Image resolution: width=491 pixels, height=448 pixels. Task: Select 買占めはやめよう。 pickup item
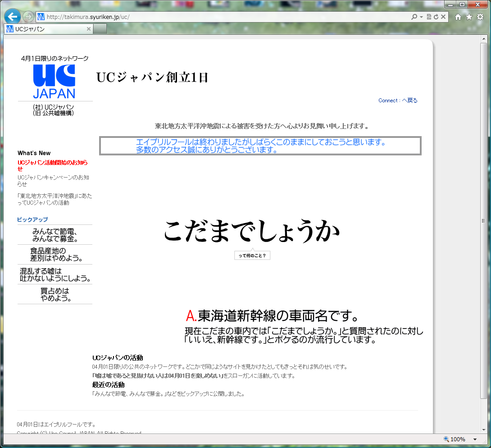[55, 294]
